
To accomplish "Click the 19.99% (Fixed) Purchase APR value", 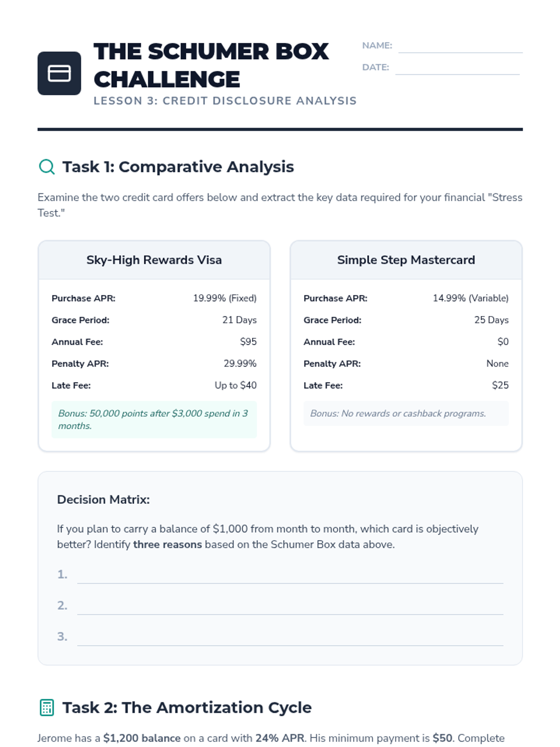I will click(x=224, y=298).
